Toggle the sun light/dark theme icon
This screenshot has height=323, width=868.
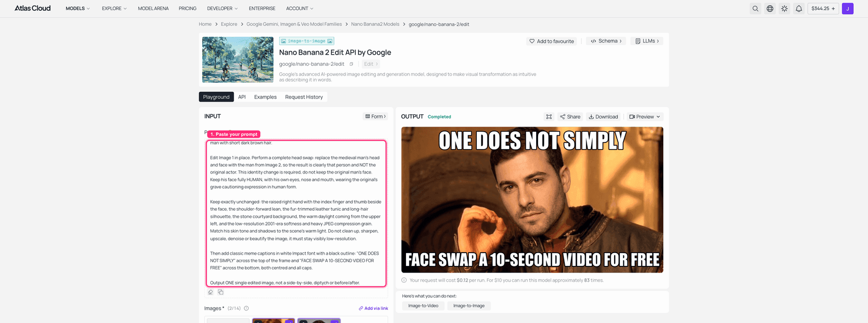click(784, 9)
